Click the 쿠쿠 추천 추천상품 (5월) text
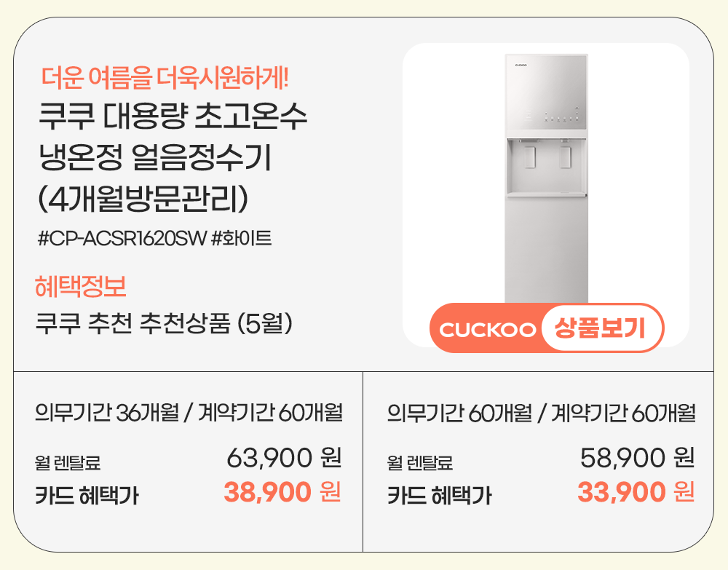 (165, 323)
